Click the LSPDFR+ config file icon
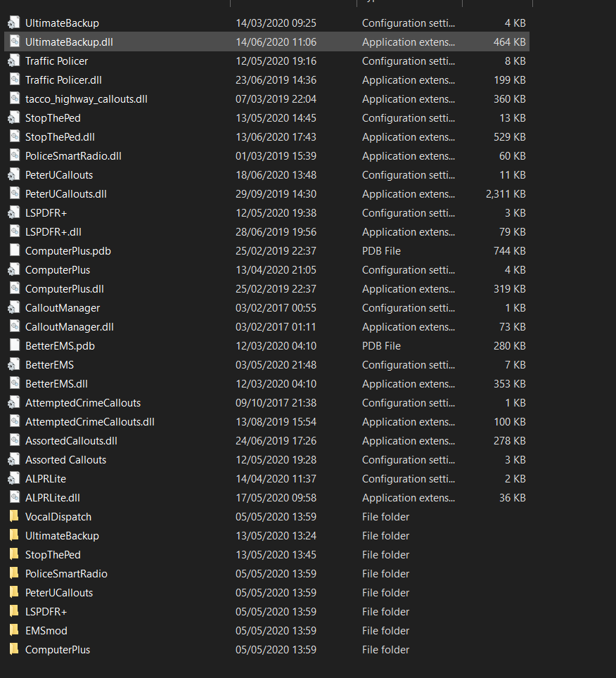 [x=14, y=213]
